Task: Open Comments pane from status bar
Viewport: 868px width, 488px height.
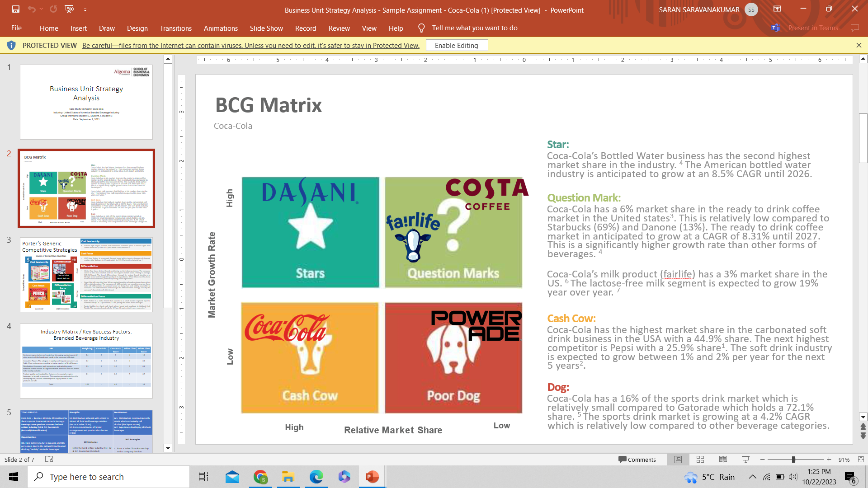Action: pos(637,460)
